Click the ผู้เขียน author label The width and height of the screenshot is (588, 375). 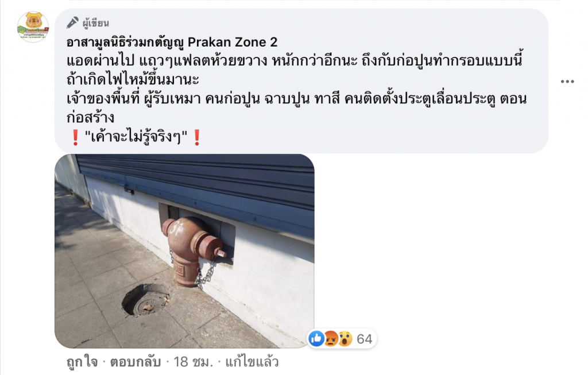coord(96,23)
